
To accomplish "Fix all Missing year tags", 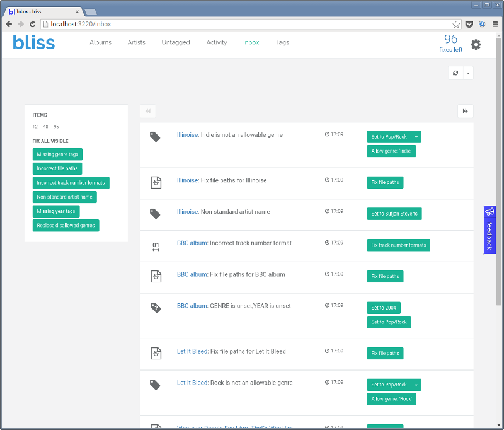I will tap(56, 211).
